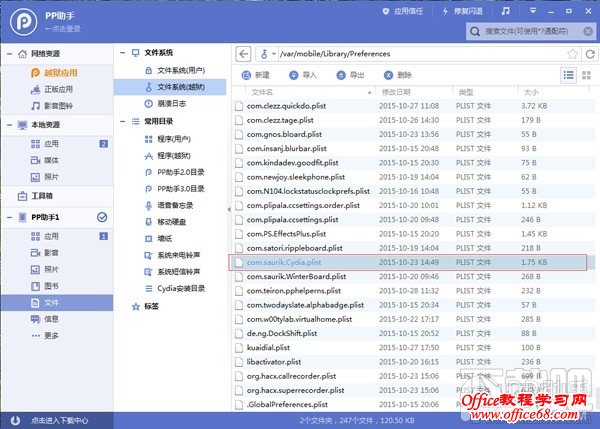
Task: Click 导入 import button
Action: pos(303,75)
